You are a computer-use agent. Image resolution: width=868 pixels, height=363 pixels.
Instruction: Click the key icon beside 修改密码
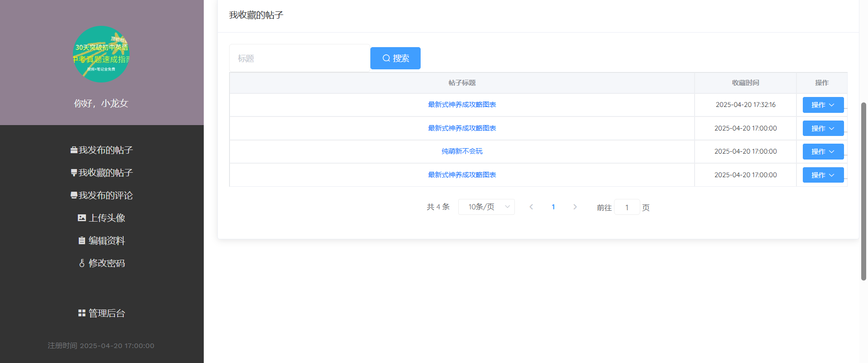tap(82, 263)
